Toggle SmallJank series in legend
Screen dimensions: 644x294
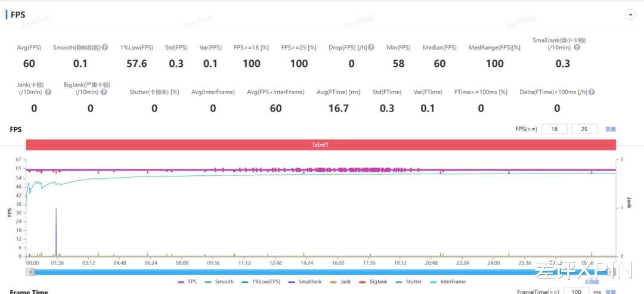304,281
